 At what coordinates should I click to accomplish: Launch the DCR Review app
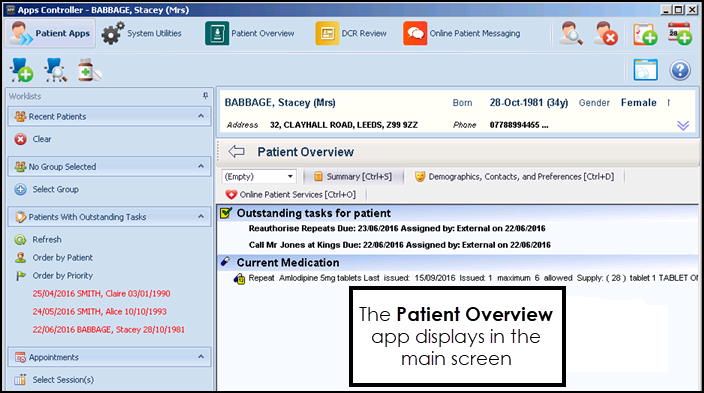pos(327,33)
